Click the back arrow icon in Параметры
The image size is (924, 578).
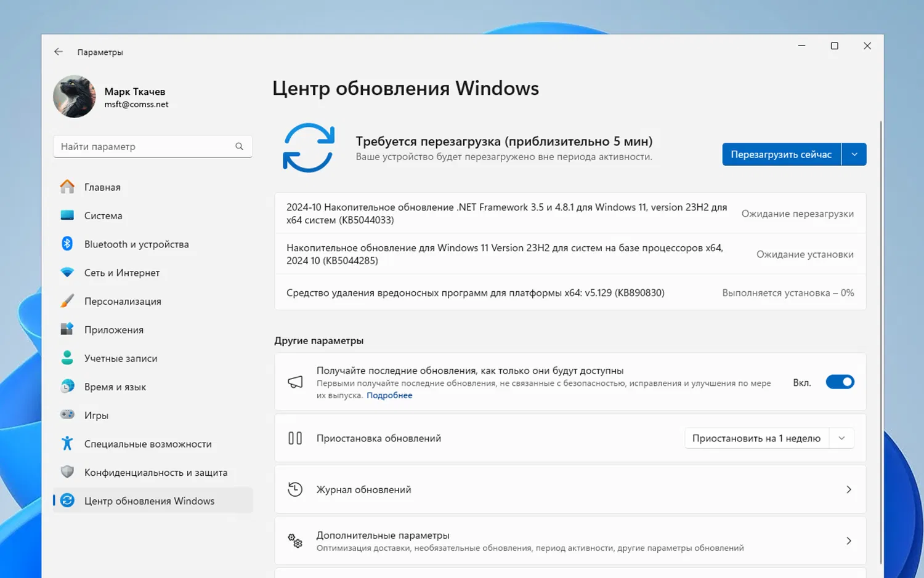point(59,52)
